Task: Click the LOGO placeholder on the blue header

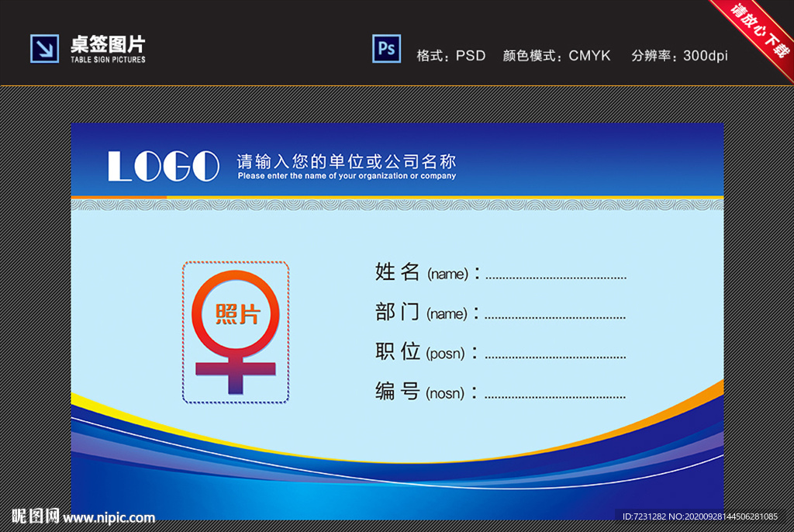Action: coord(163,166)
